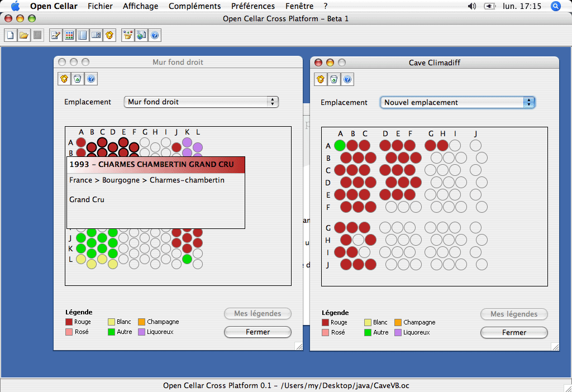
Task: Click the yellow box icon in Cave Climadiff
Action: [321, 79]
